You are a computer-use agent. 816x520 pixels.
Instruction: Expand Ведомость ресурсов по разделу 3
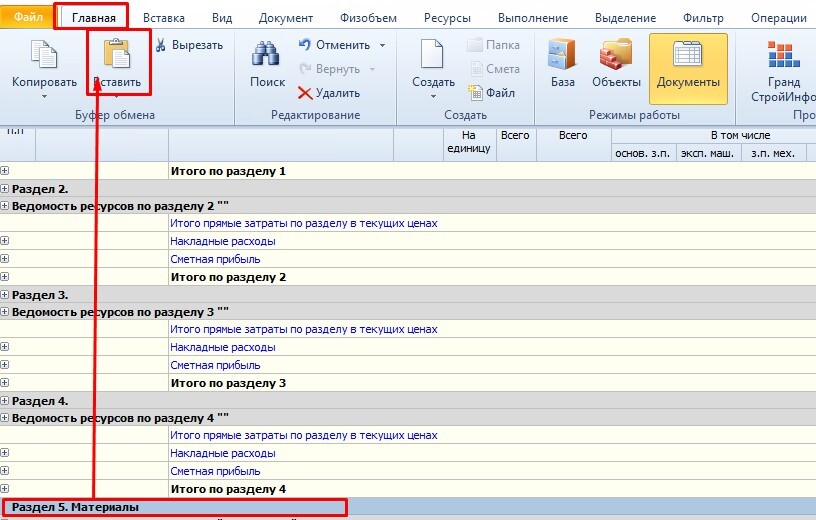[x=5, y=312]
